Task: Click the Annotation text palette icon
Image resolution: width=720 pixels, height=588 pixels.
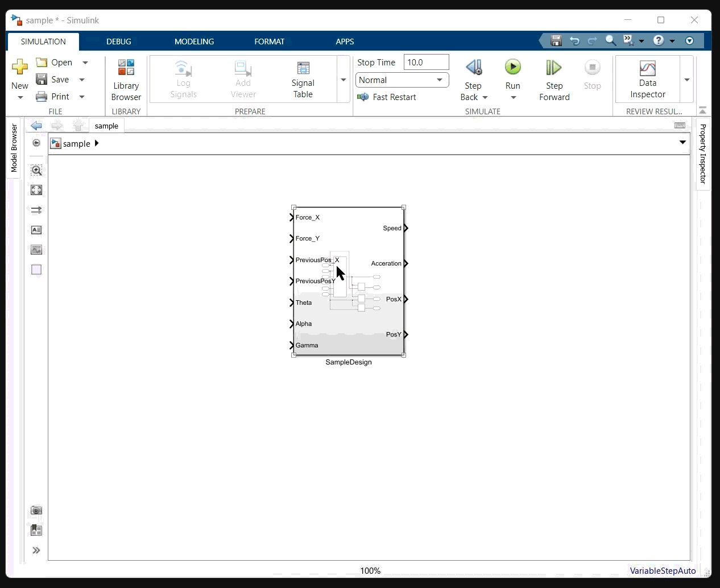Action: [36, 230]
